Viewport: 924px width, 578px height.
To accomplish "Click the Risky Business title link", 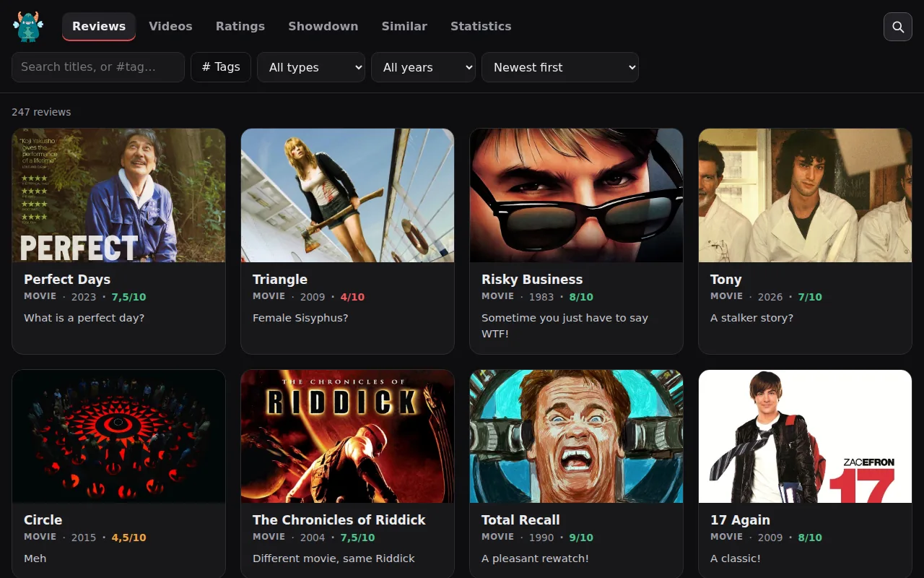I will click(532, 280).
